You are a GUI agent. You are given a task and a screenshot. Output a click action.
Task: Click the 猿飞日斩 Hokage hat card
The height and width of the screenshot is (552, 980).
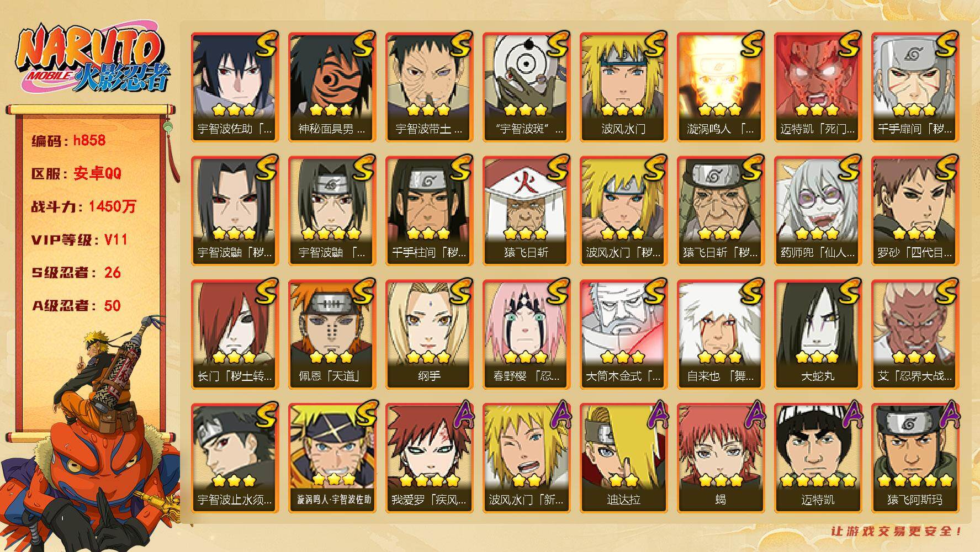(x=526, y=211)
